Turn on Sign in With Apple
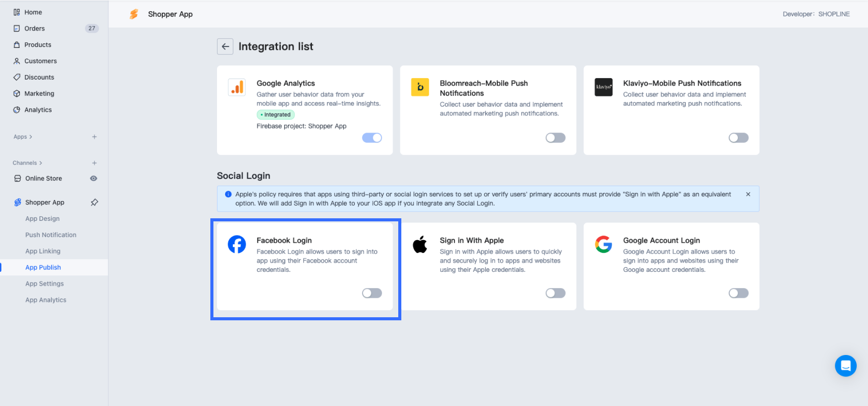 (x=555, y=293)
